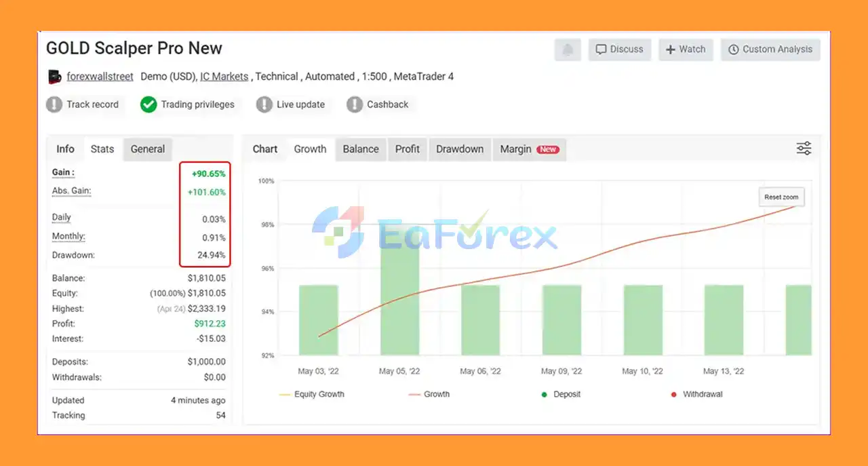This screenshot has width=868, height=466.
Task: Click the +90.65% gain value
Action: click(x=209, y=174)
